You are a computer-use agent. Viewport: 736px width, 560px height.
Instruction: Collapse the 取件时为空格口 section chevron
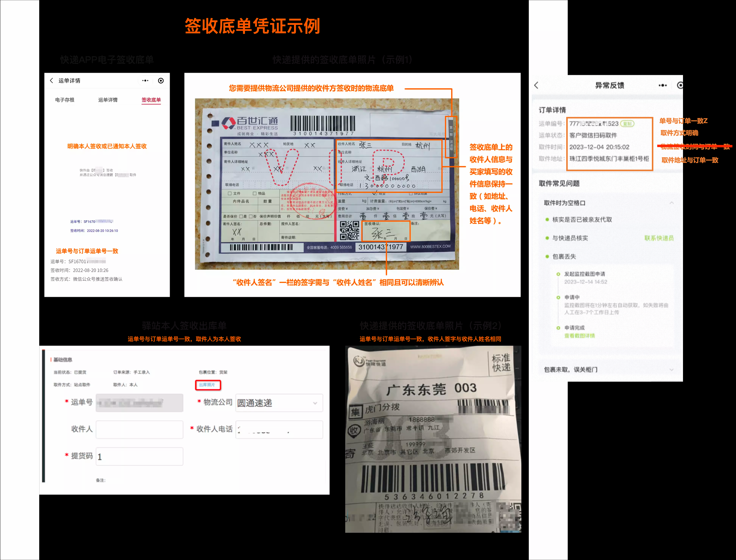(672, 203)
